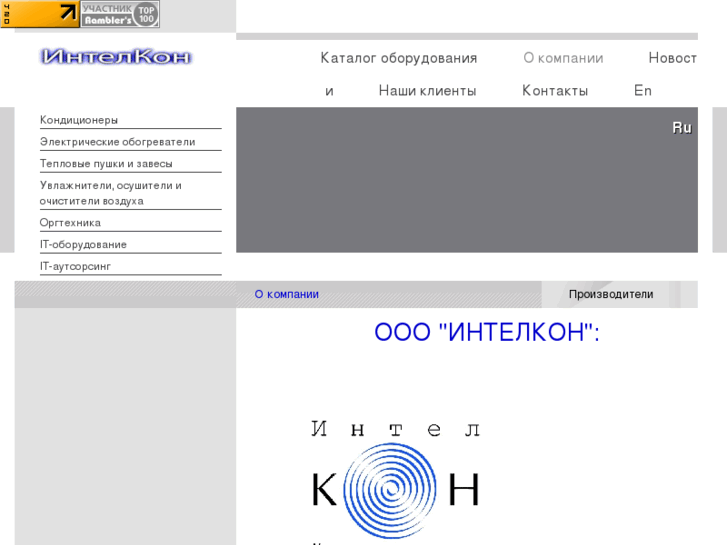Screen dimensions: 727x545
Task: Open the Контакты page
Action: (x=555, y=90)
